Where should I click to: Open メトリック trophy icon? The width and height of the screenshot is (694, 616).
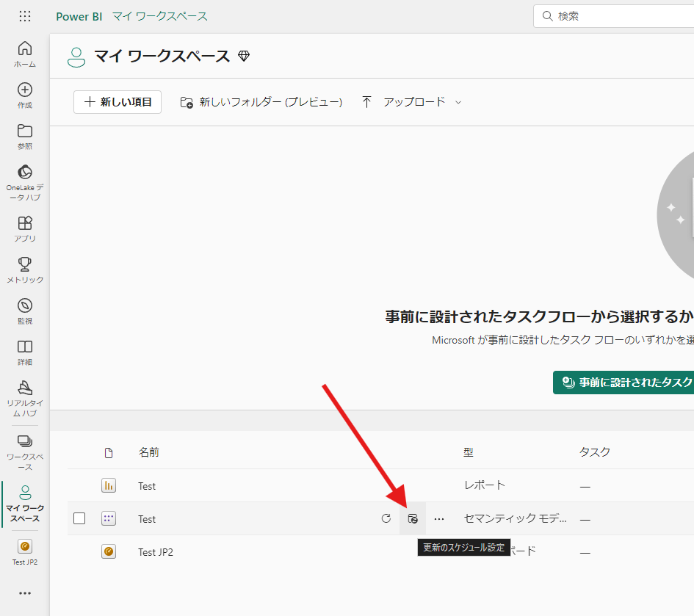pyautogui.click(x=25, y=270)
